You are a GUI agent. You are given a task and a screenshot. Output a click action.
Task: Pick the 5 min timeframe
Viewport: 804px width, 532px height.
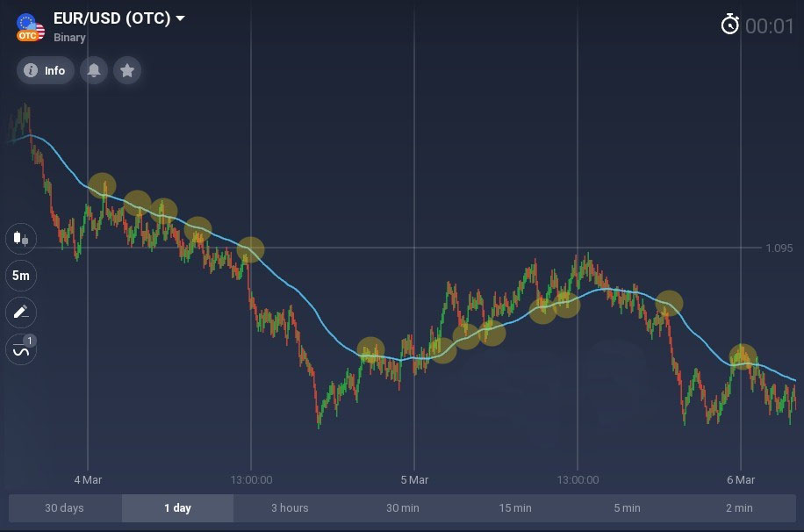tap(628, 508)
